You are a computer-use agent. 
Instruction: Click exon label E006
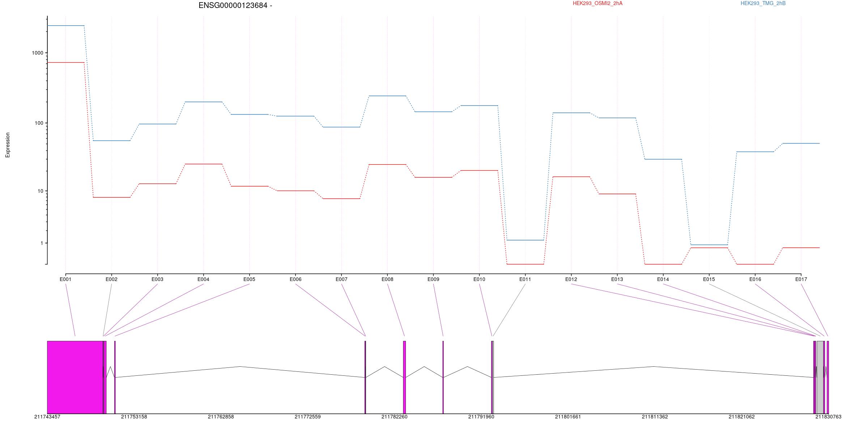tap(295, 279)
